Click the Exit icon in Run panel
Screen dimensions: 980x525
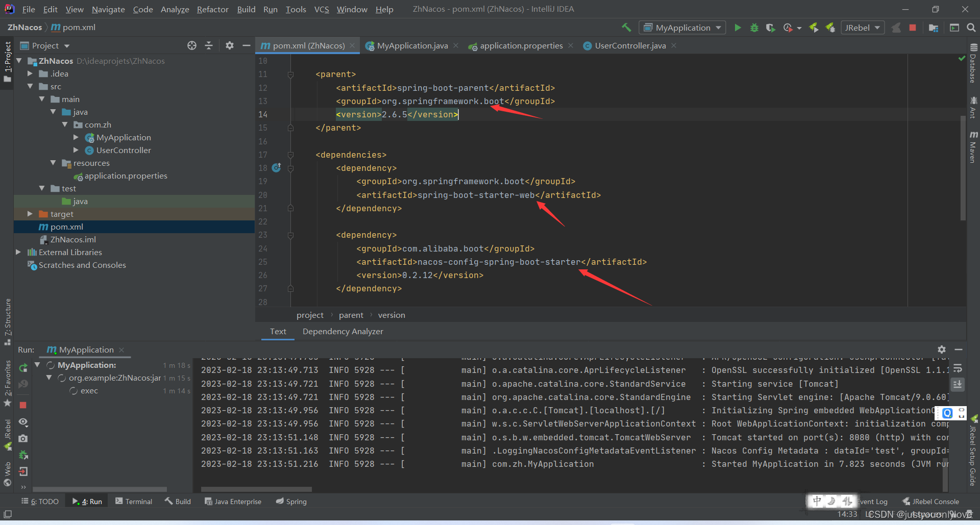23,471
